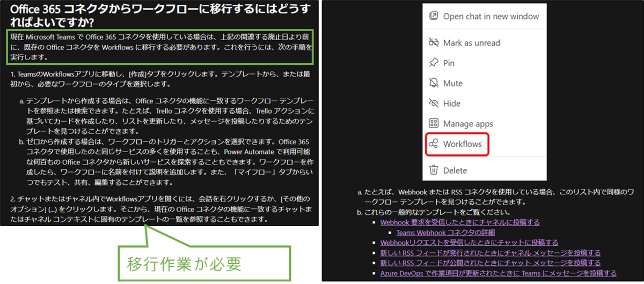
Task: Open link "新しい RSS フィードが公開されたときにチャット メッセージを投稿する"
Action: [491, 263]
